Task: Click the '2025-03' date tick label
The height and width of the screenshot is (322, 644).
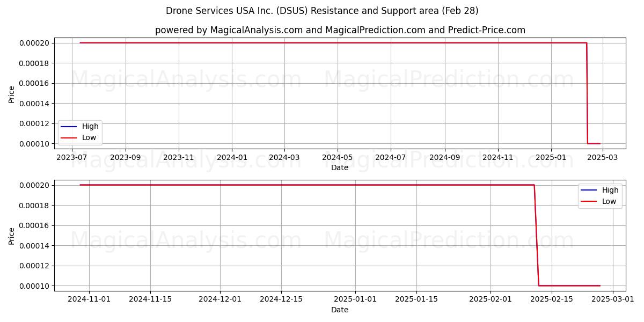Action: coord(602,158)
